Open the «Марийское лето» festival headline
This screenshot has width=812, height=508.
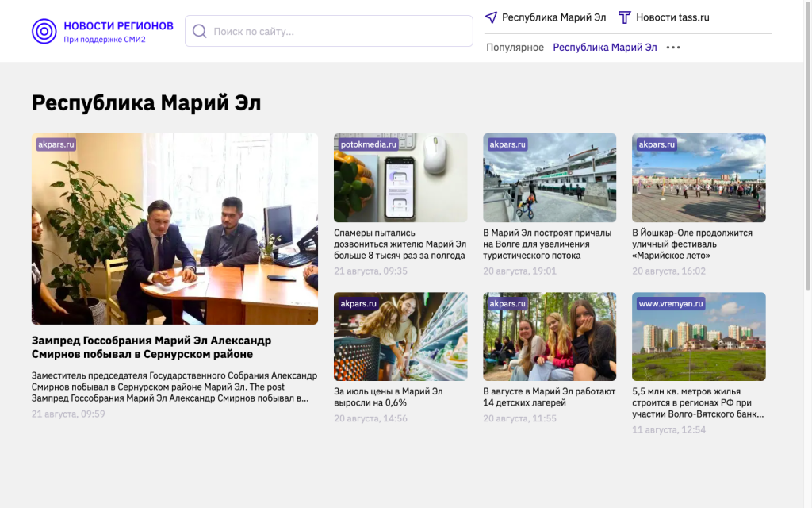[691, 244]
